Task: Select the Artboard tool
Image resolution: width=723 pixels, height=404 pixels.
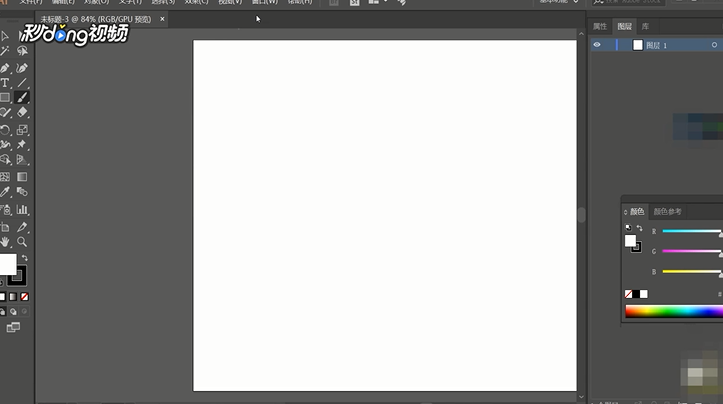Action: pos(5,227)
